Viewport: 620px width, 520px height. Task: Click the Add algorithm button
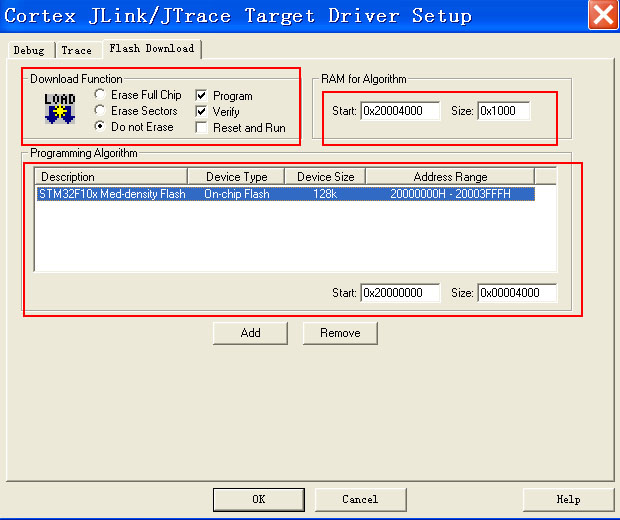(x=250, y=333)
